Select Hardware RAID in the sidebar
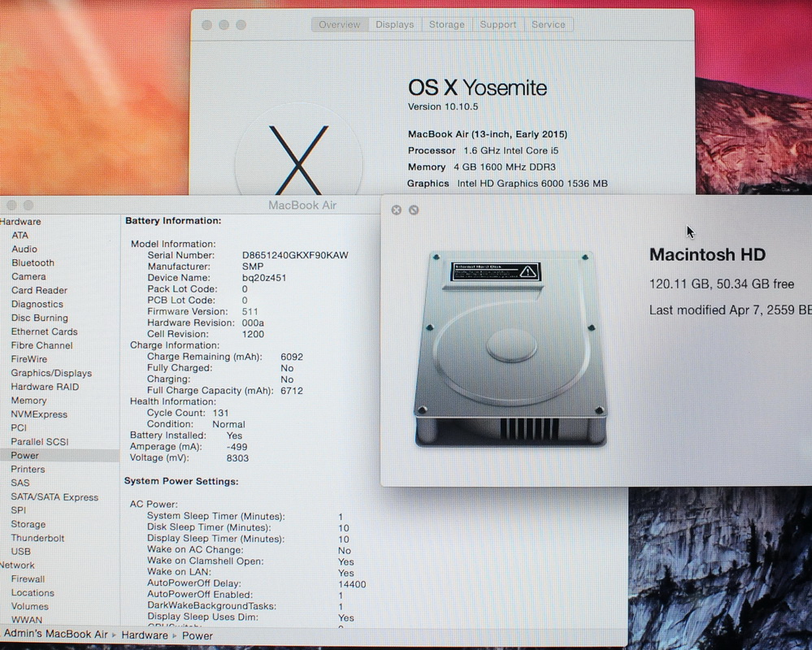The width and height of the screenshot is (812, 650). (45, 387)
